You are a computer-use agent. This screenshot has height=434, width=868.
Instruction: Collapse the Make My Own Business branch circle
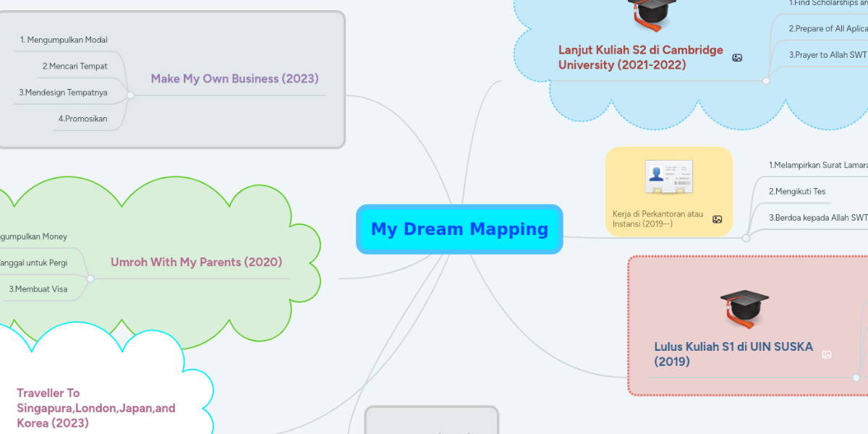(130, 95)
